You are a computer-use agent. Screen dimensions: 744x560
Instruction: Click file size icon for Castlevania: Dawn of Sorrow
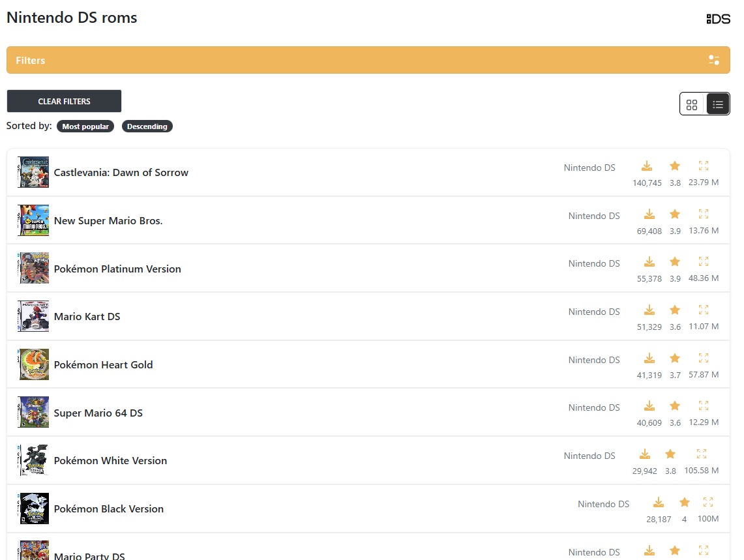[x=703, y=166]
